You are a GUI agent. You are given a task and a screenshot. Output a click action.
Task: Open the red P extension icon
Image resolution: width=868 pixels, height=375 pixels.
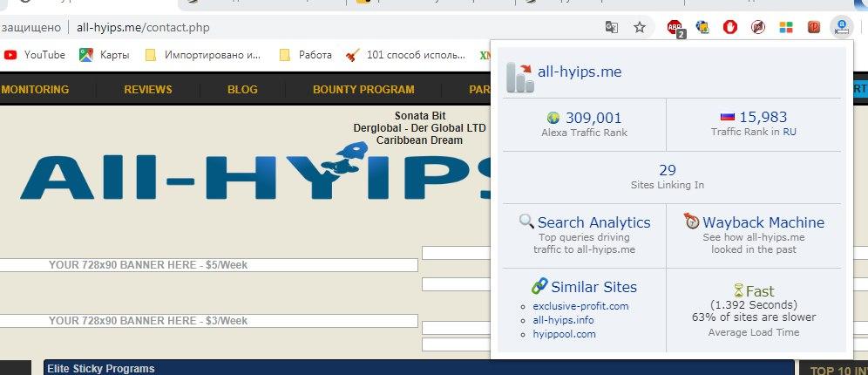coord(813,26)
